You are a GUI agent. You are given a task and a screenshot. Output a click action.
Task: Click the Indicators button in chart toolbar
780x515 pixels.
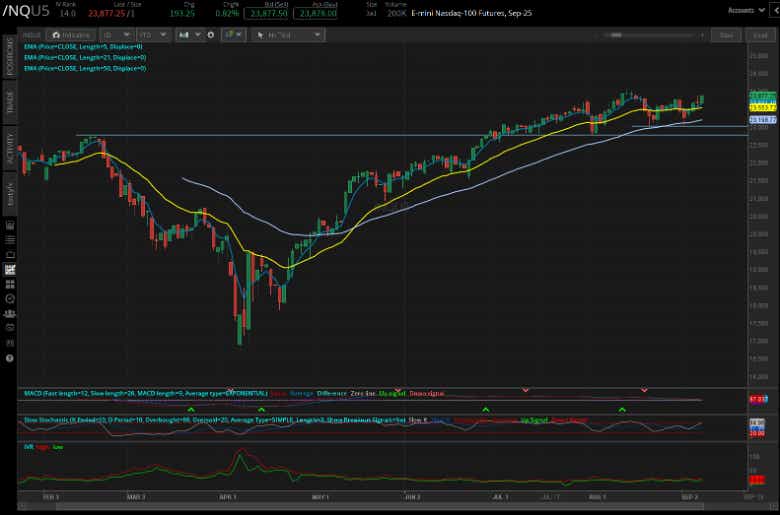coord(71,35)
